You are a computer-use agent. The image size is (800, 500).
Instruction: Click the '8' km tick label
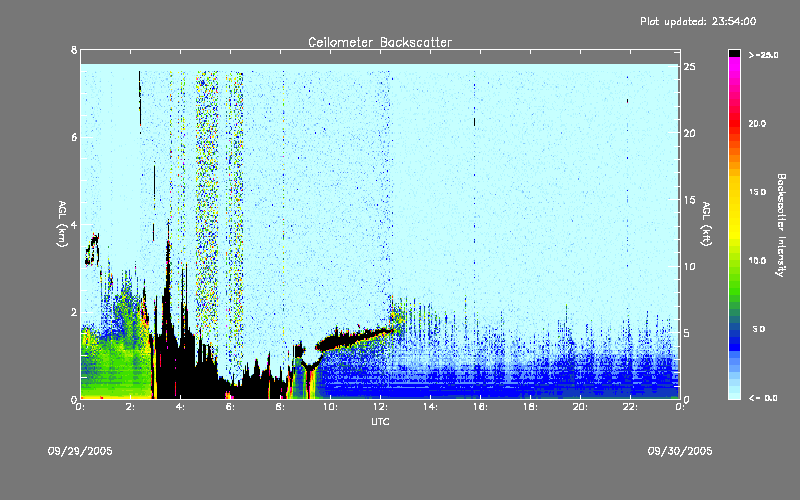[x=74, y=50]
